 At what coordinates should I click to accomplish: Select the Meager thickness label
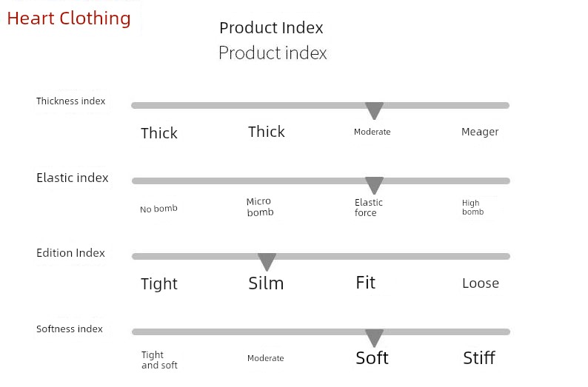click(x=480, y=132)
